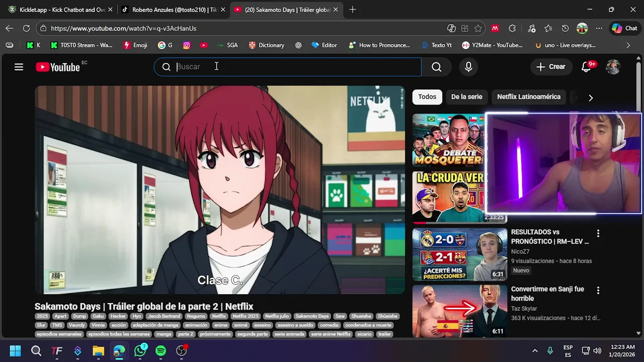Click the 'condenados a muerte' tag

(x=368, y=325)
